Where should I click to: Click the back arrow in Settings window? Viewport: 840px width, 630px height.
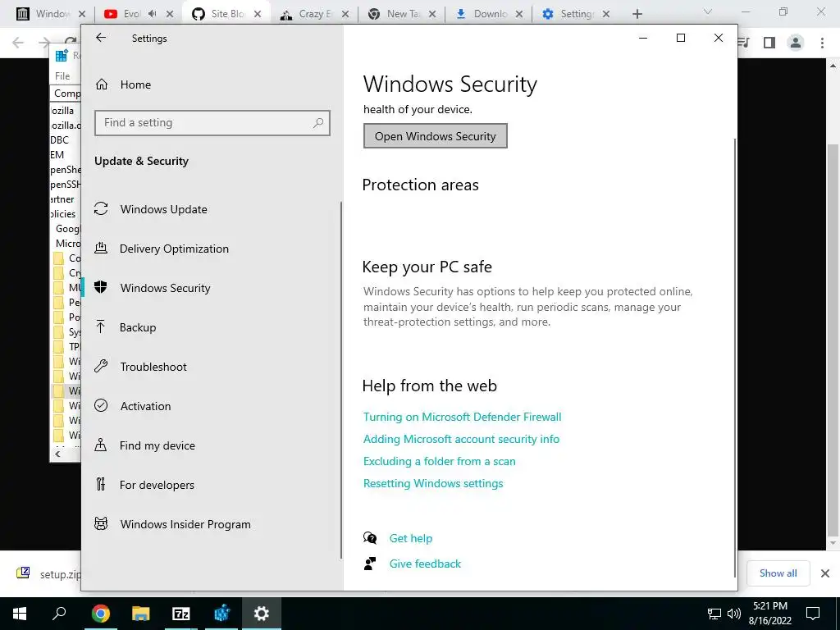click(101, 38)
